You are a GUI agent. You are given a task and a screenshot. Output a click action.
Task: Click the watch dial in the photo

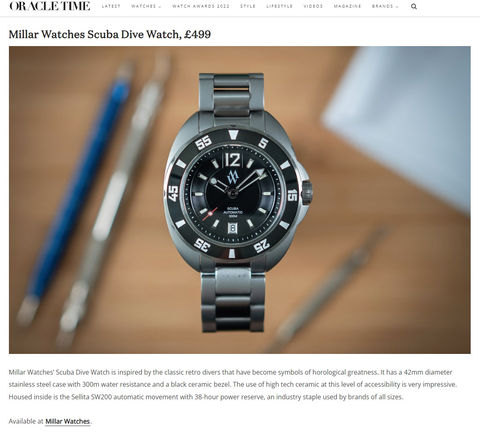[x=232, y=192]
